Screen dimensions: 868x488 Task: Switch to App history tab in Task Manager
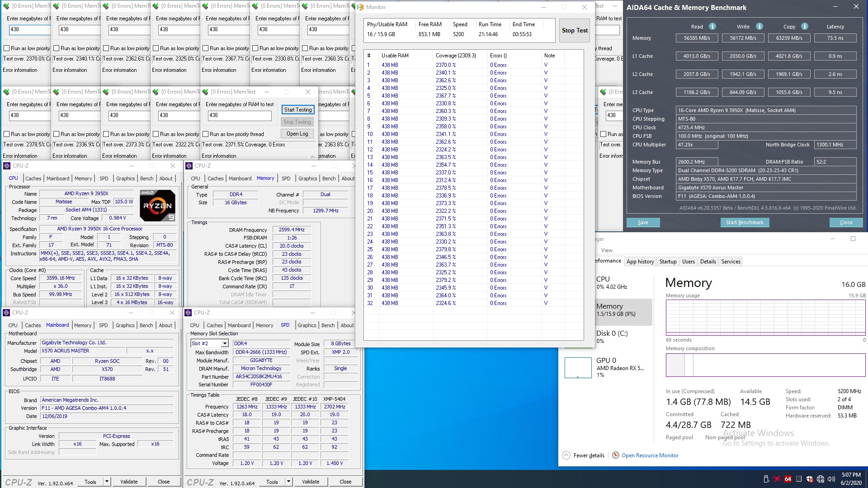(640, 262)
